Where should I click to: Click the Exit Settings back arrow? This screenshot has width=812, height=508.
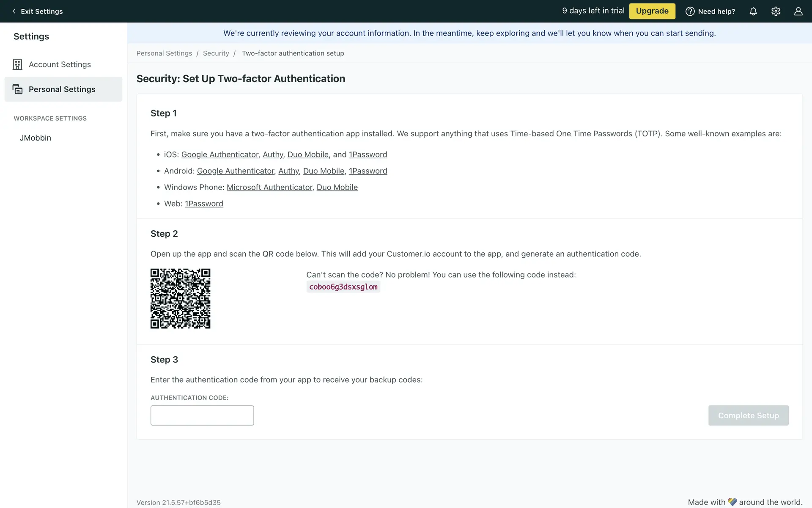coord(14,11)
